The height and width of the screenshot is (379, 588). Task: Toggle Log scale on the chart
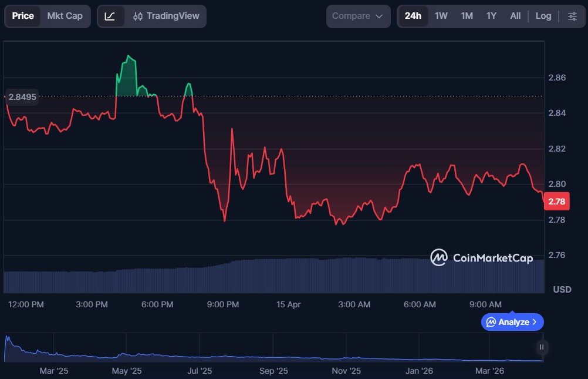click(x=543, y=16)
